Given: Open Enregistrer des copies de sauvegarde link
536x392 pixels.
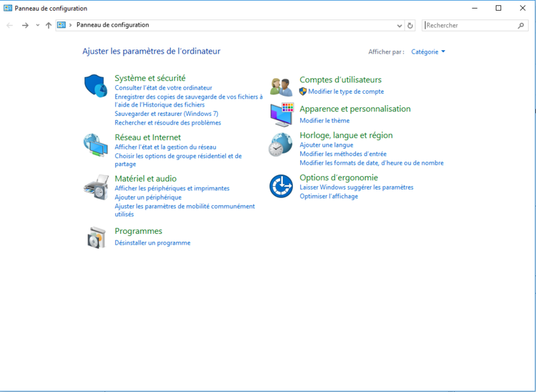Looking at the screenshot, I should pyautogui.click(x=189, y=101).
